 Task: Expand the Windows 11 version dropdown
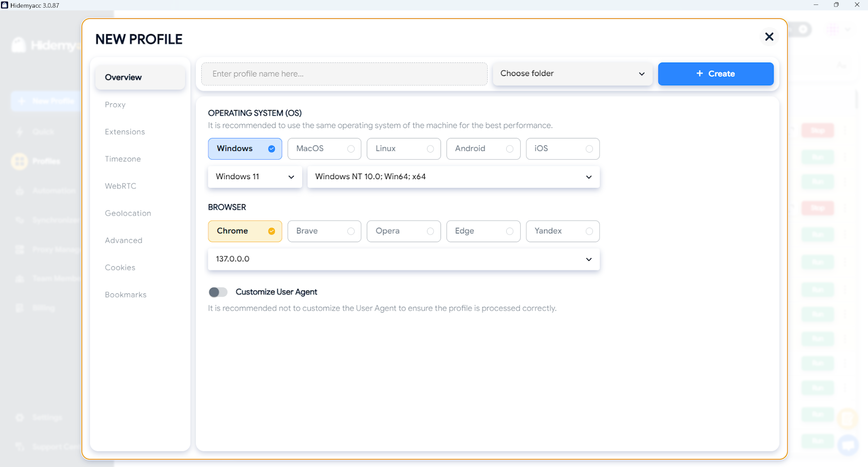[254, 177]
